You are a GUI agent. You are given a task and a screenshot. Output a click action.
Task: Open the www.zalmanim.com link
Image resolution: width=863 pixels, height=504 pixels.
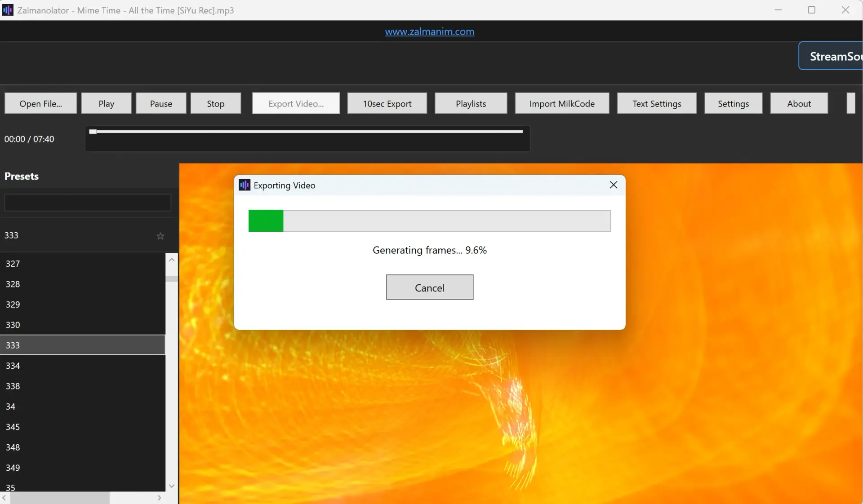[x=429, y=31]
